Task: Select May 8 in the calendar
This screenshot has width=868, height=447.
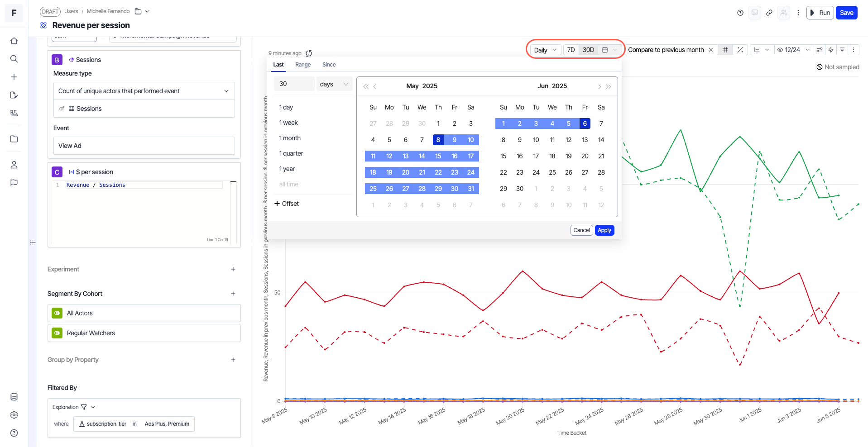Action: pos(438,140)
